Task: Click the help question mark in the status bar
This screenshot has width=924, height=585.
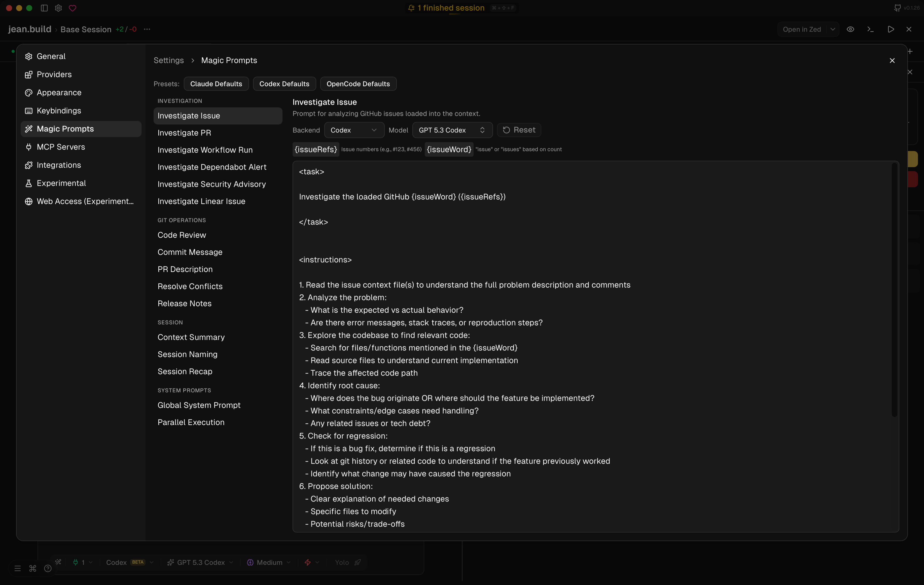Action: (x=48, y=568)
